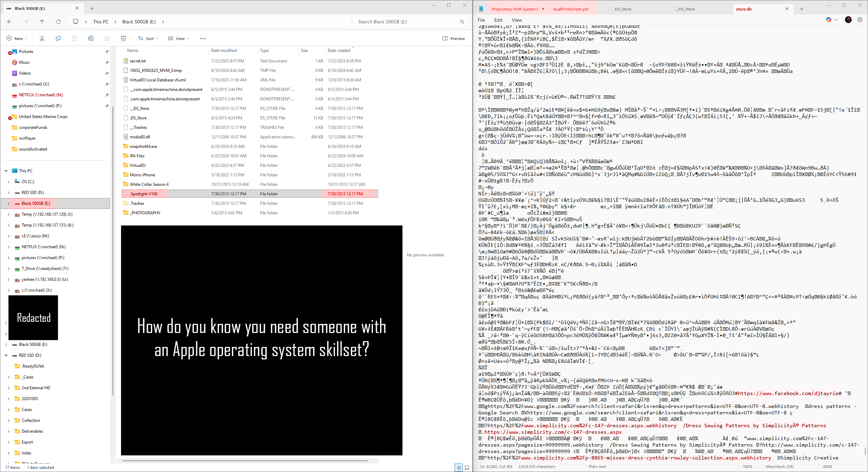
Task: Click the Copy icon in Explorer toolbar
Action: tap(58, 39)
